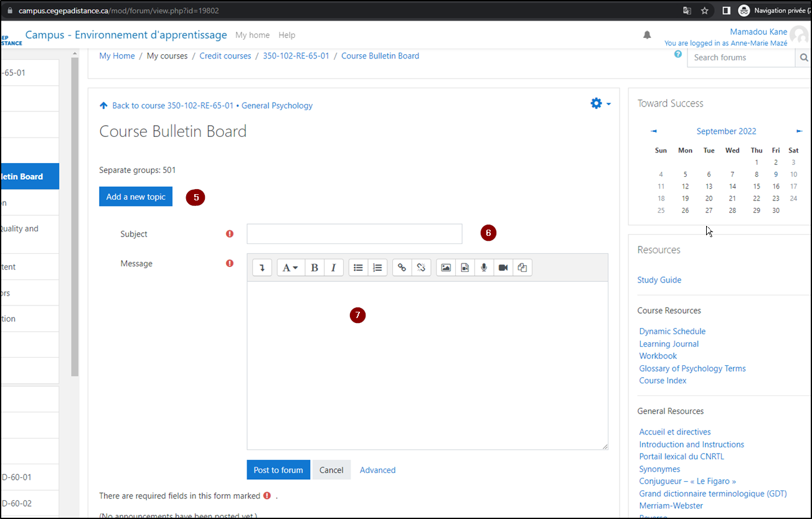Insert a bulleted list
The image size is (812, 519).
click(358, 268)
